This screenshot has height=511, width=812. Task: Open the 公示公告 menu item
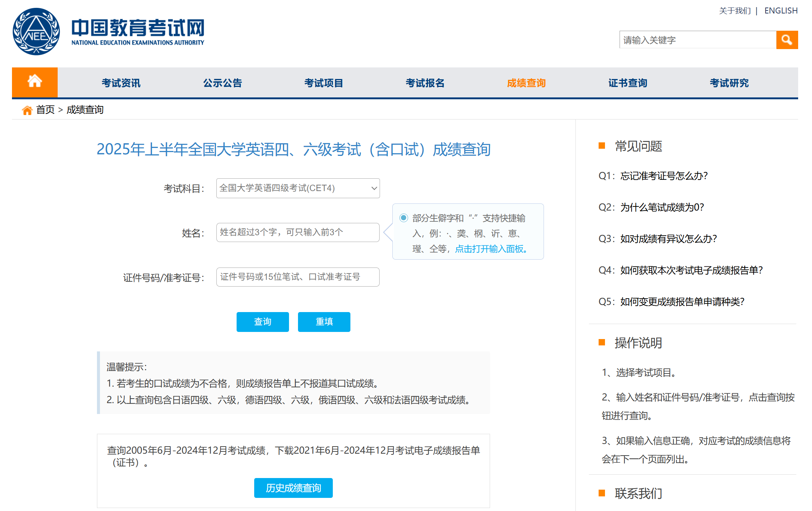[x=222, y=83]
